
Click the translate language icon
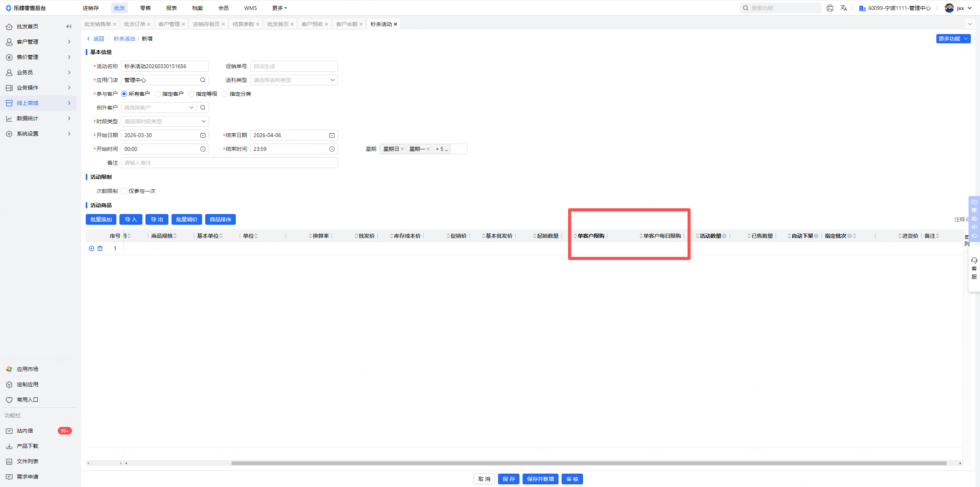(844, 8)
